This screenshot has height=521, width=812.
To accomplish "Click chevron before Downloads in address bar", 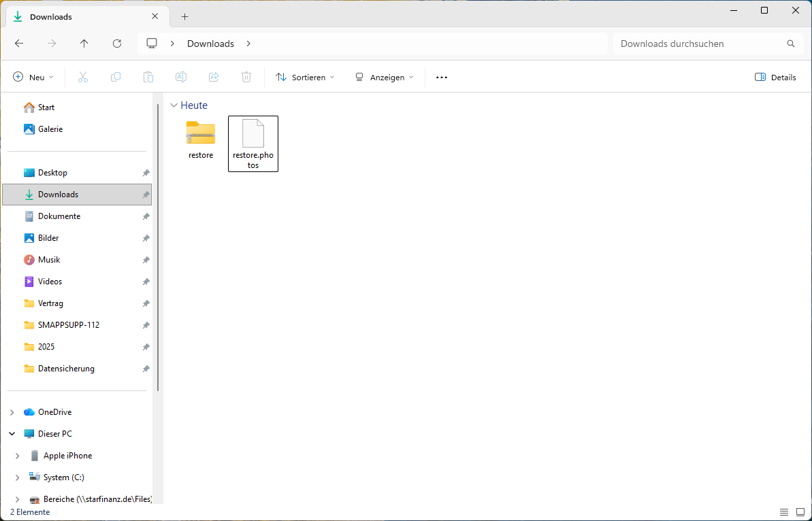I will click(x=172, y=44).
